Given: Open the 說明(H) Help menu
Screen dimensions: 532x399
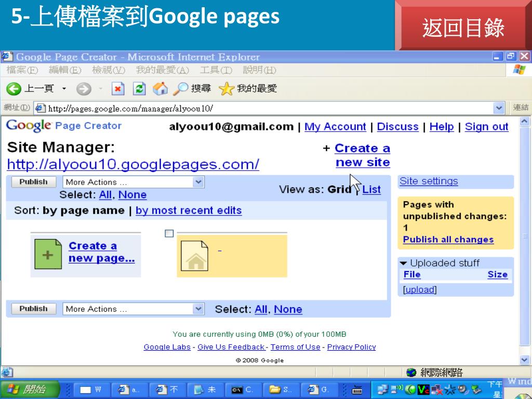Looking at the screenshot, I should (260, 70).
